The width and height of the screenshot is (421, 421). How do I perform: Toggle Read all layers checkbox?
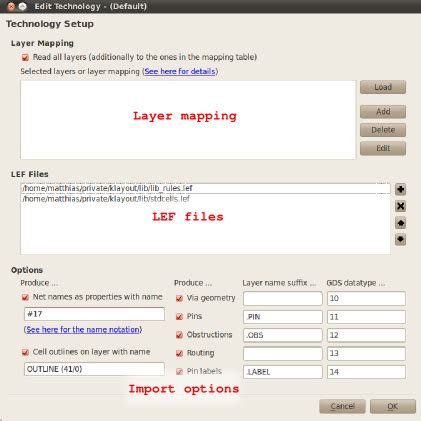pos(25,58)
